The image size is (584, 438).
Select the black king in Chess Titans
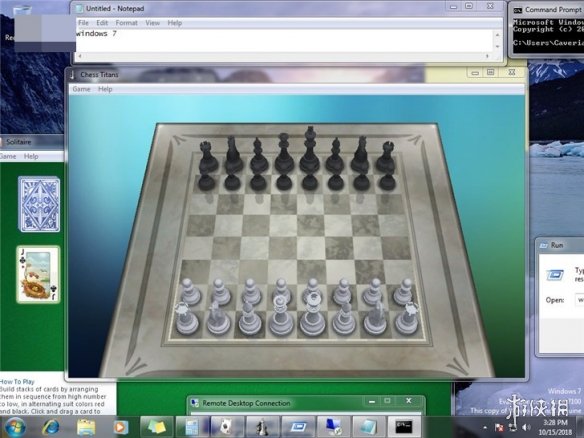[x=310, y=150]
